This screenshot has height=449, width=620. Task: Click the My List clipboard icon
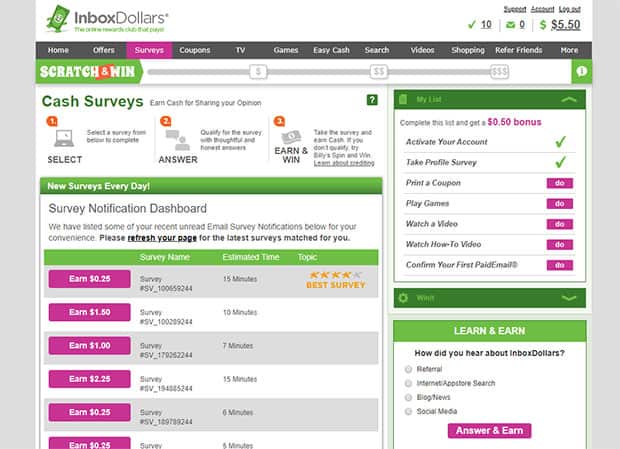[403, 99]
